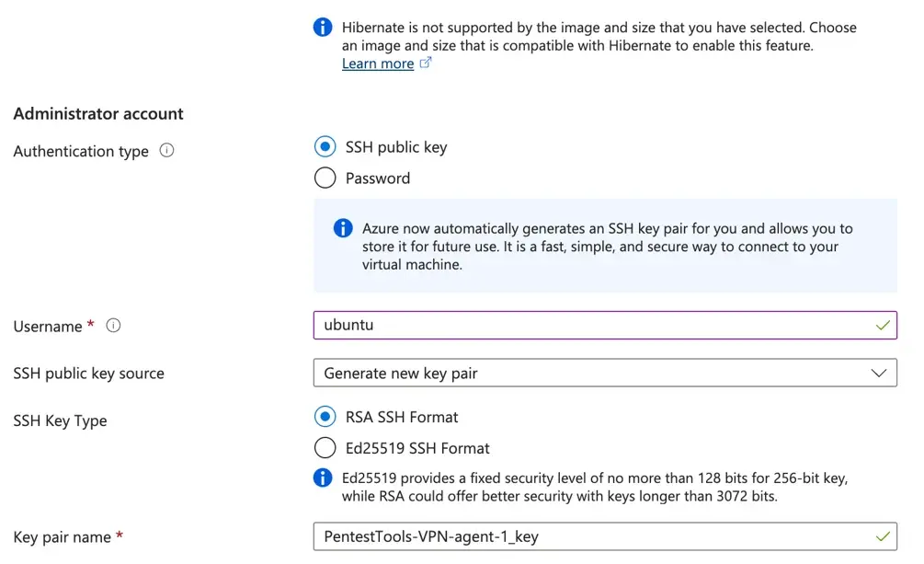Click the Key pair name green checkmark
Viewport: 924px width, 564px height.
(883, 536)
